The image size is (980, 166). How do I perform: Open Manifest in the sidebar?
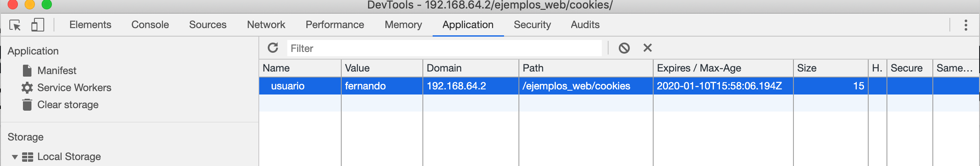pos(57,70)
